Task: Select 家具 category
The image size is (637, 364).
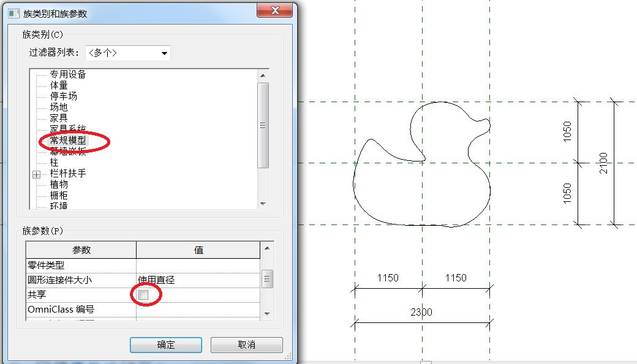Action: (x=59, y=118)
